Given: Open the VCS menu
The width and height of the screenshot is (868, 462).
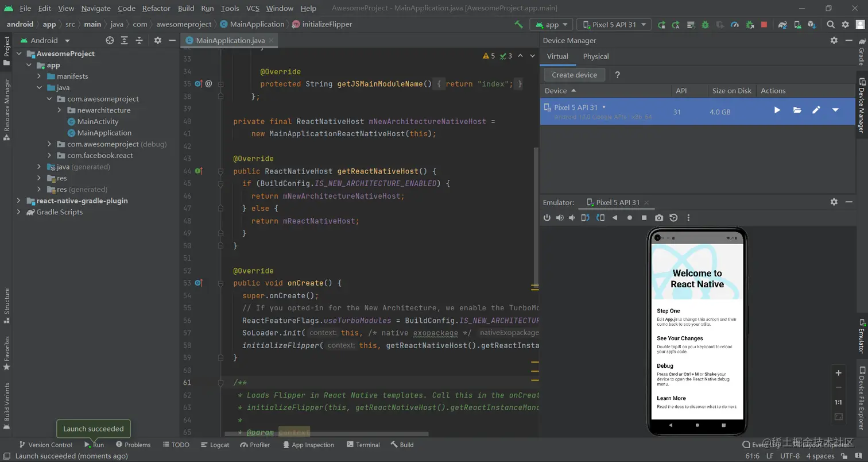Looking at the screenshot, I should coord(253,8).
